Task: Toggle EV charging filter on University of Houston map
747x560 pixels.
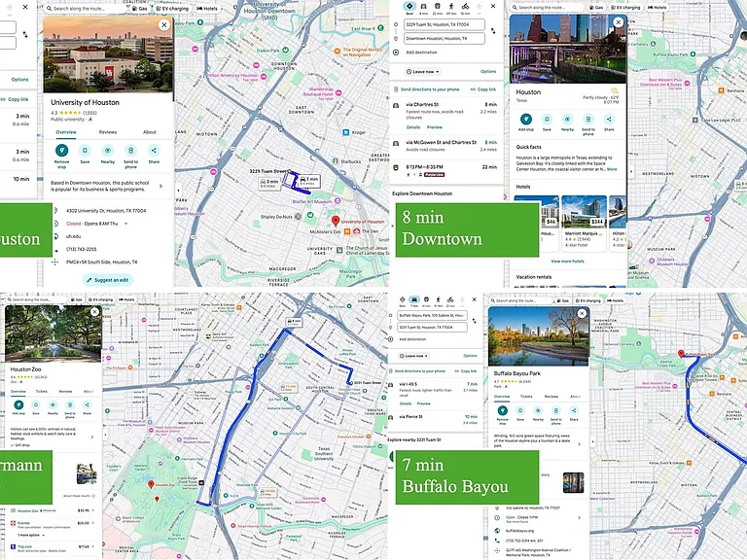Action: [x=172, y=9]
